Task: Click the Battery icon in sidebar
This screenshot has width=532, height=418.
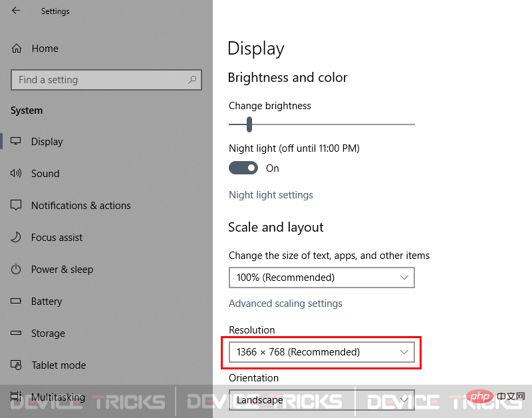Action: click(x=15, y=301)
